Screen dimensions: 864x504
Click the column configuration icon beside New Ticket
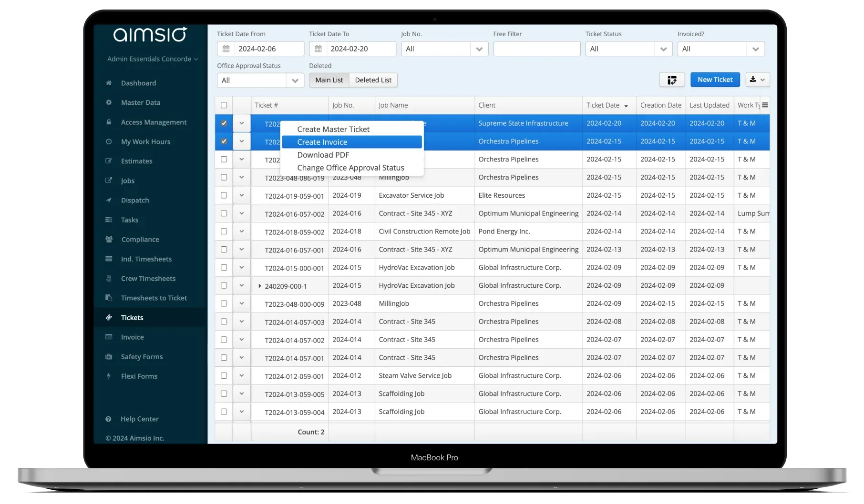click(672, 80)
